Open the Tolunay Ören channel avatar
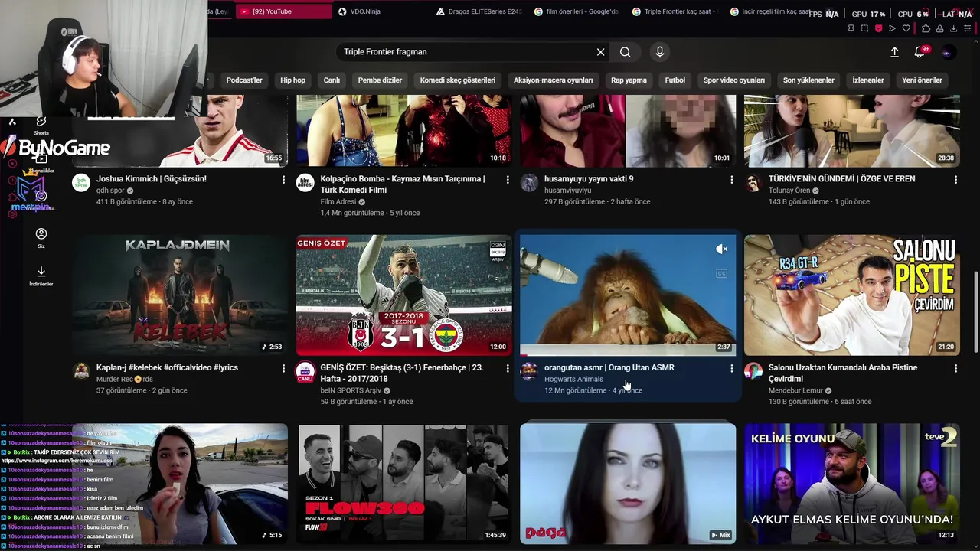This screenshot has width=980, height=551. pyautogui.click(x=753, y=183)
